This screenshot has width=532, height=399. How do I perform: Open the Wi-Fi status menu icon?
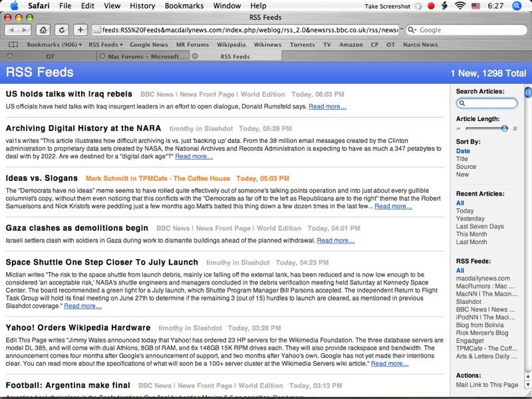460,5
